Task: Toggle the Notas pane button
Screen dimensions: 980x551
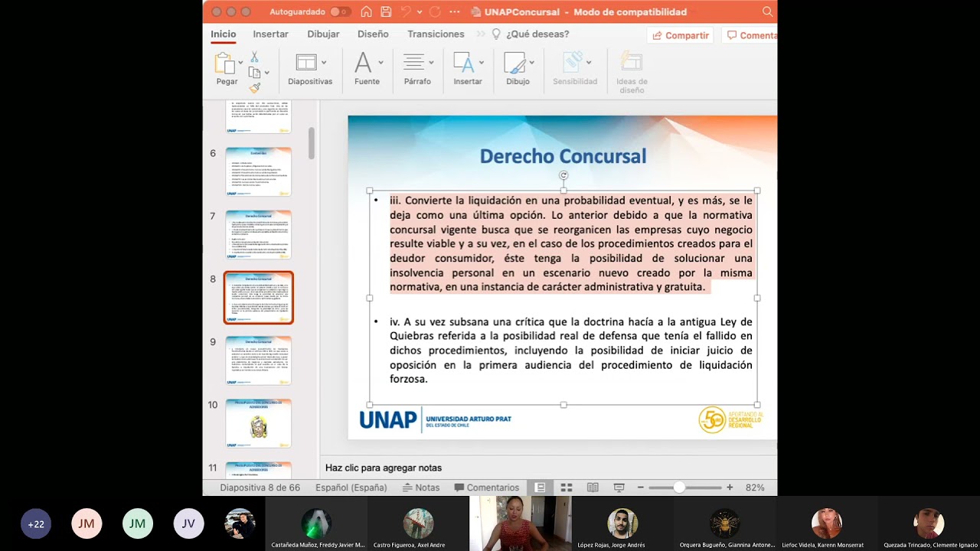Action: pyautogui.click(x=420, y=487)
